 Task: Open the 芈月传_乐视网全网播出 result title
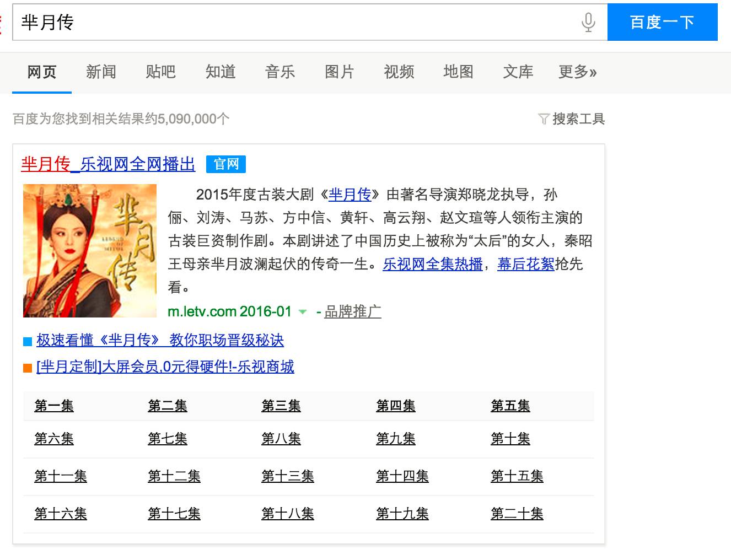[x=108, y=164]
